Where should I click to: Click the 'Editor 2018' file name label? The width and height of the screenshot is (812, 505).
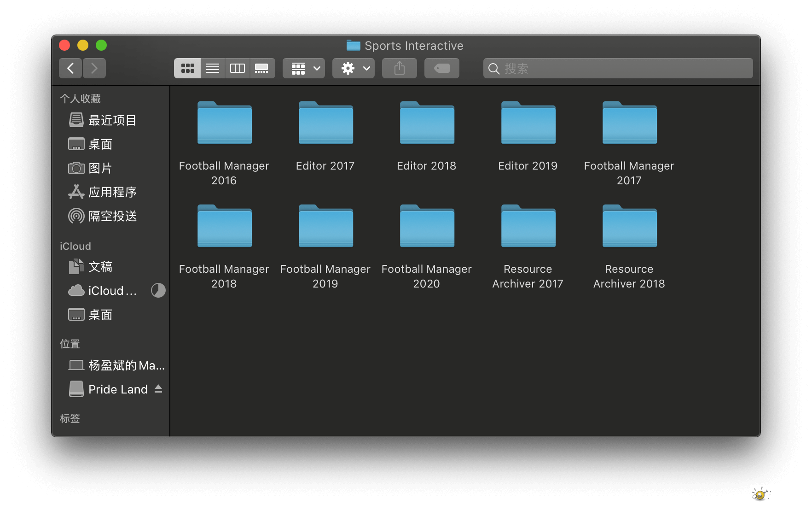tap(427, 166)
